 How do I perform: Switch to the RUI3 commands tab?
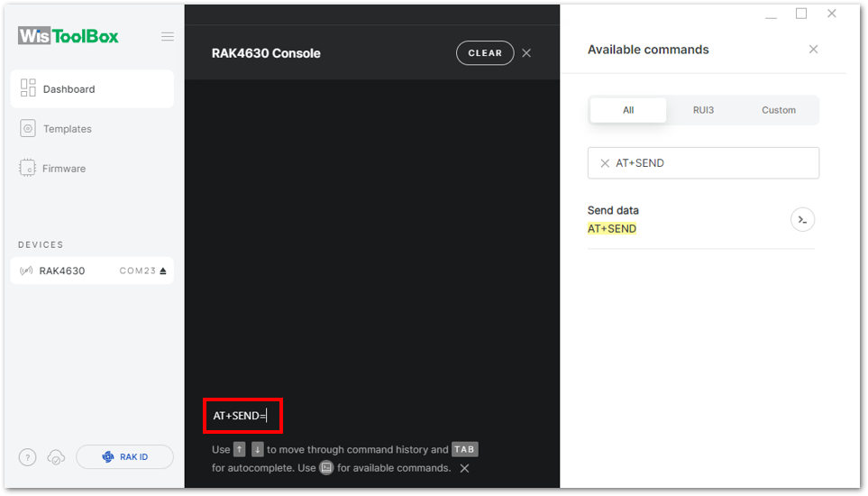point(703,110)
